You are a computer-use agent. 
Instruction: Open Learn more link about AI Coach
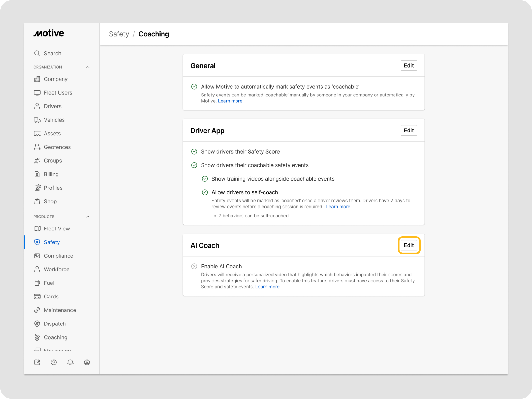(x=267, y=287)
